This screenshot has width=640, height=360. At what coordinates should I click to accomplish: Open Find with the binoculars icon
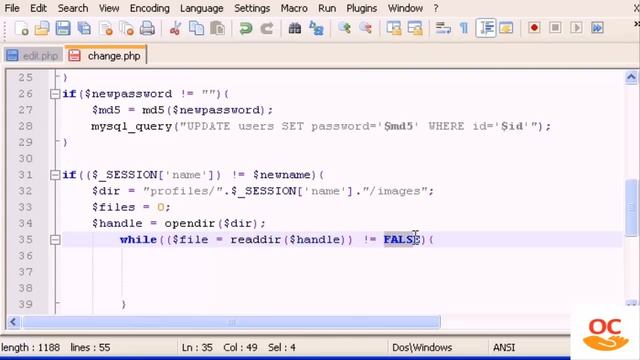click(x=295, y=28)
